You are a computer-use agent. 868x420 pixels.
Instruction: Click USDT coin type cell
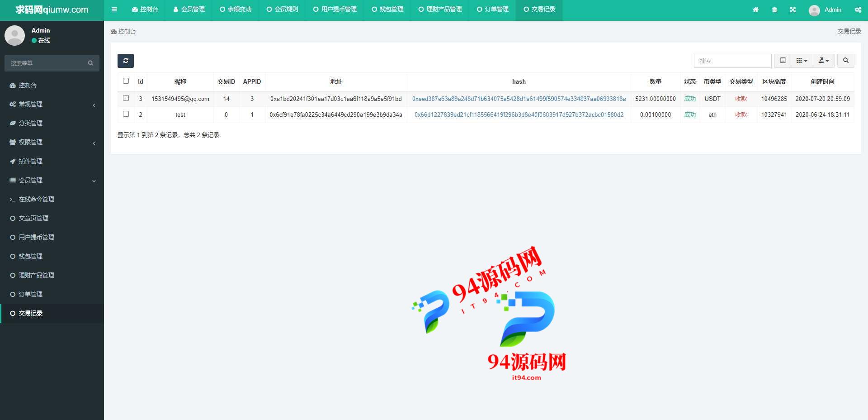point(712,99)
